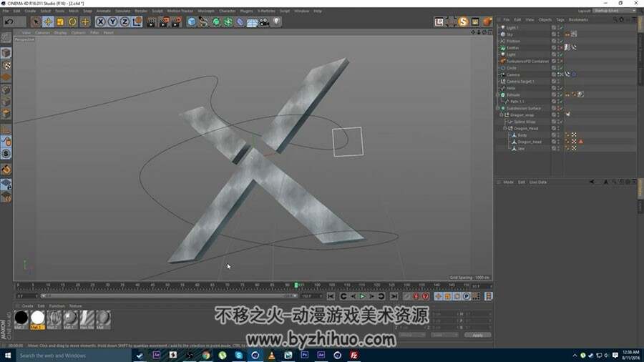
Task: Open the Simulate menu
Action: point(122,11)
